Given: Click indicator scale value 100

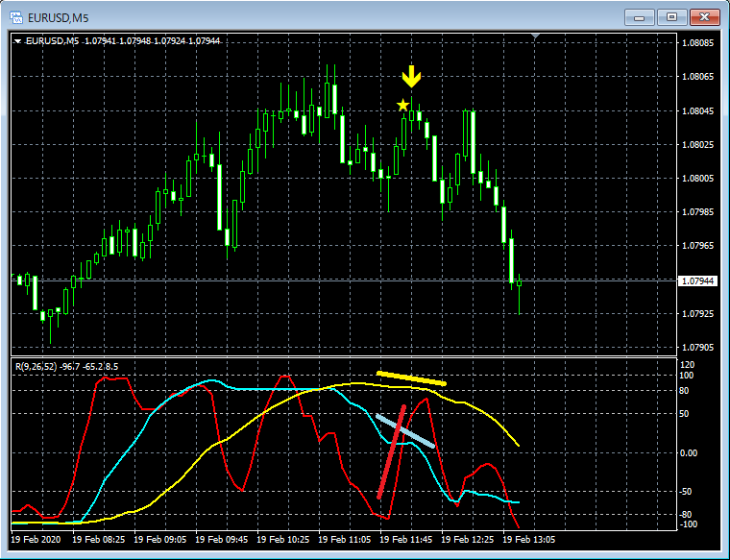Looking at the screenshot, I should tap(687, 376).
